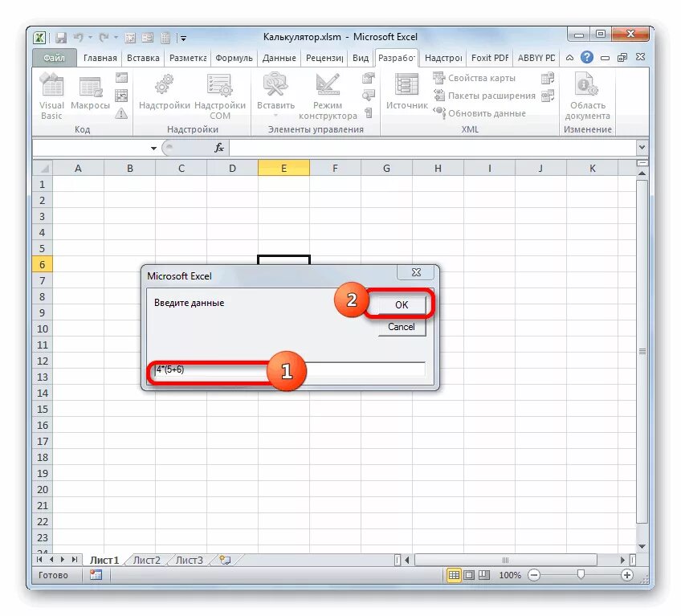
Task: Click the vertical scrollbar down arrow
Action: (x=642, y=546)
